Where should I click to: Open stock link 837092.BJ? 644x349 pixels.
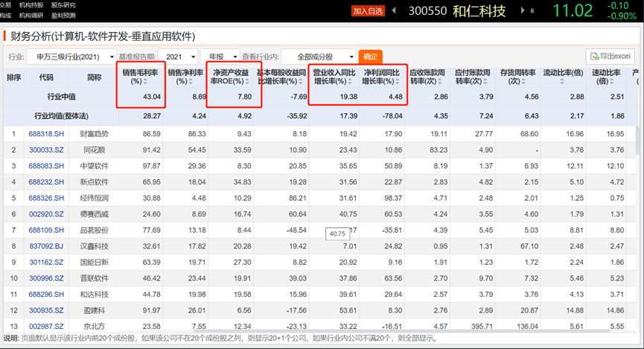(46, 246)
